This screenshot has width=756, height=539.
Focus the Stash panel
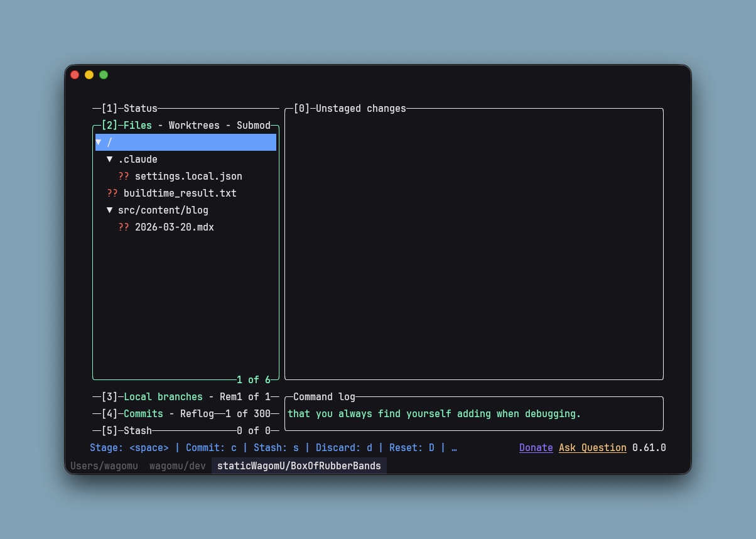pyautogui.click(x=138, y=431)
